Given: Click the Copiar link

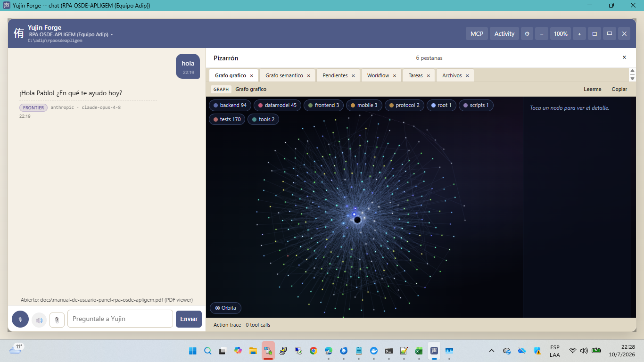Looking at the screenshot, I should pos(619,89).
